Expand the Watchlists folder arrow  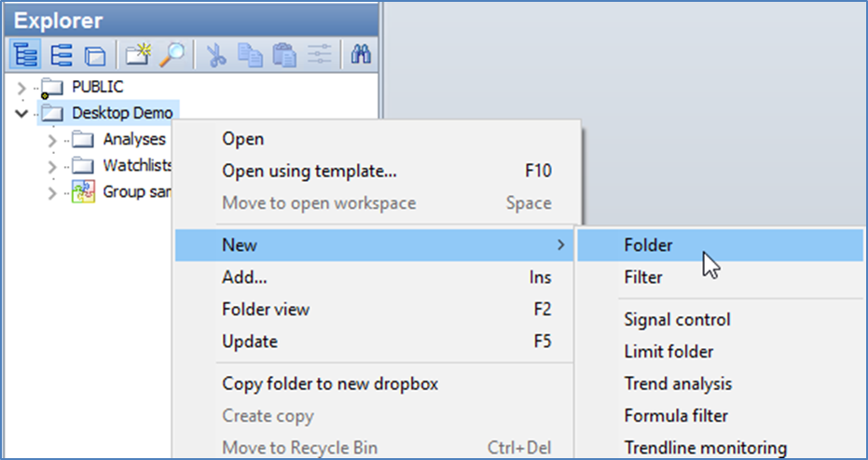[53, 166]
